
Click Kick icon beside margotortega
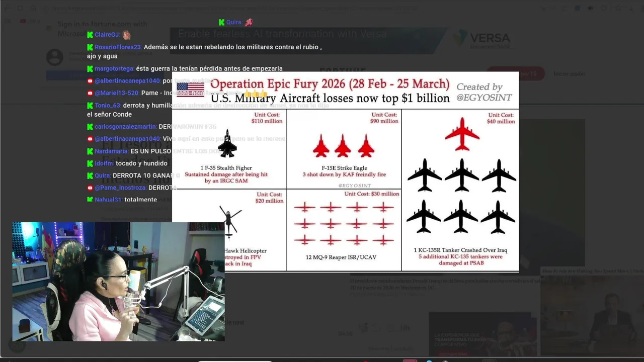tap(90, 68)
